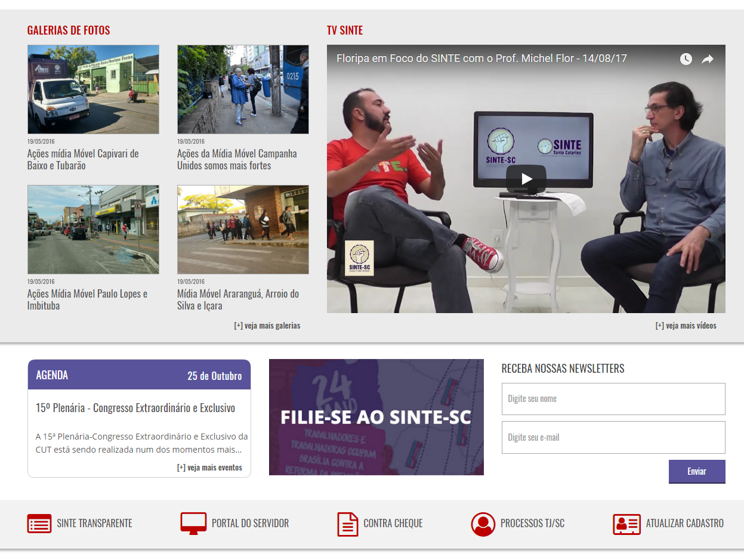Screen dimensions: 744x560
Task: Click the video title Floripa em Foco
Action: click(481, 58)
